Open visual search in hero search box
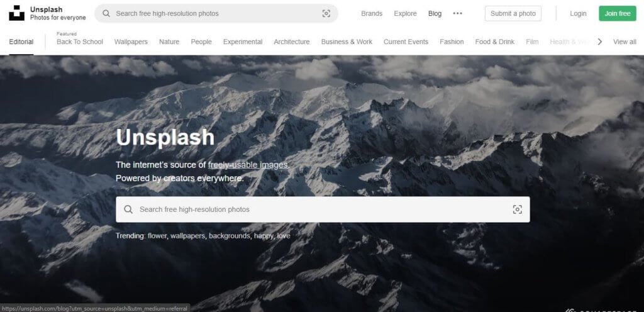 517,209
